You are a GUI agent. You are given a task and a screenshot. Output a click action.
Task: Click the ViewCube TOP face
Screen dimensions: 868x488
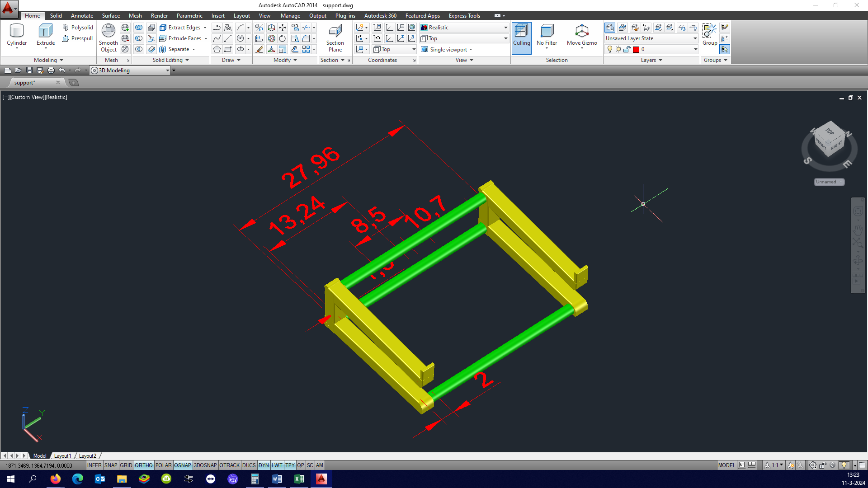click(830, 131)
